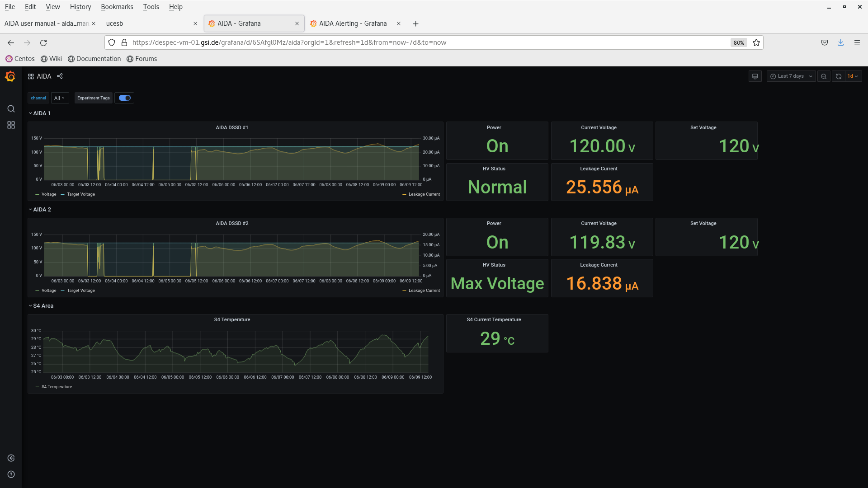Viewport: 868px width, 488px height.
Task: Toggle Leakage Current series in AIDA DSSD #1 legend
Action: (424, 194)
